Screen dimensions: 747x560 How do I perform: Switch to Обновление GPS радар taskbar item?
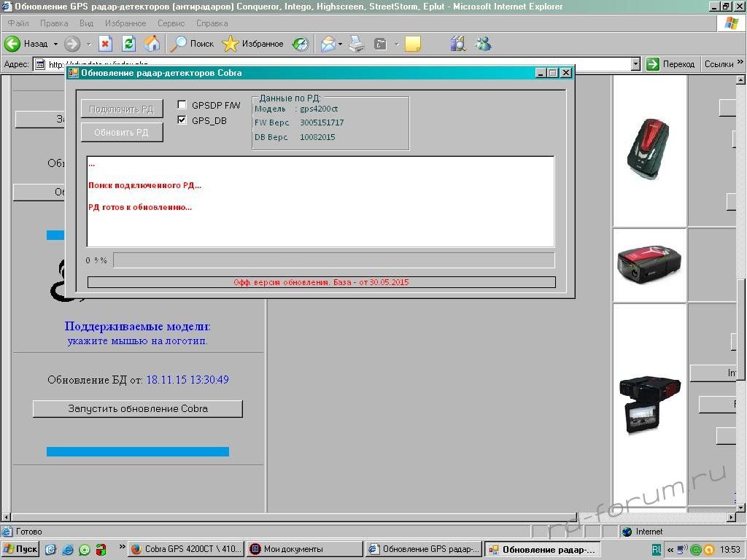point(424,549)
